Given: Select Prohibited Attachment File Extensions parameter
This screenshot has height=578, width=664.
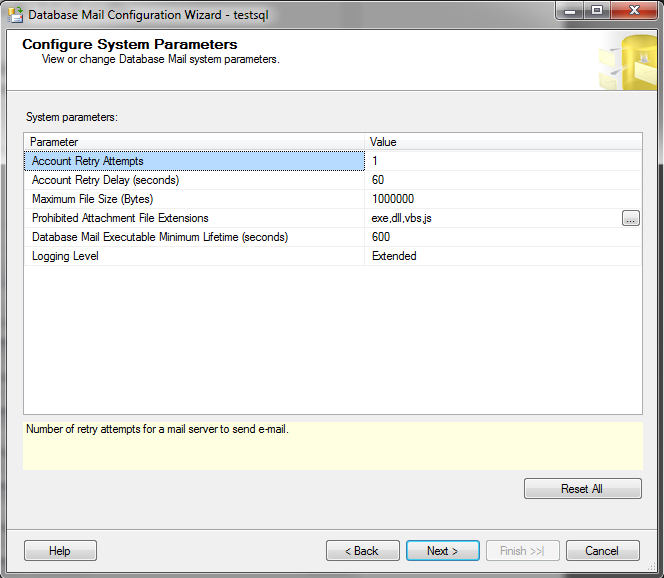Looking at the screenshot, I should click(x=194, y=218).
